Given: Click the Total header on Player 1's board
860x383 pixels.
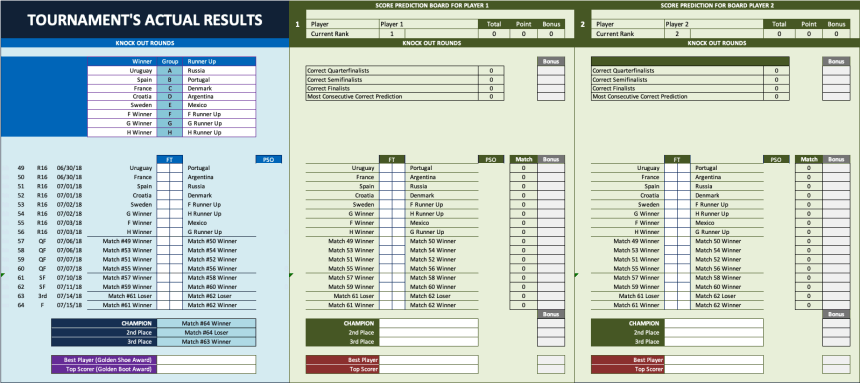Looking at the screenshot, I should click(x=494, y=24).
